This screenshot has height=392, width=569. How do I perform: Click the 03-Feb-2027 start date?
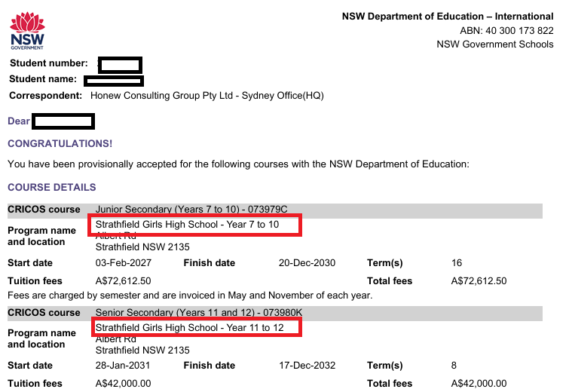124,263
